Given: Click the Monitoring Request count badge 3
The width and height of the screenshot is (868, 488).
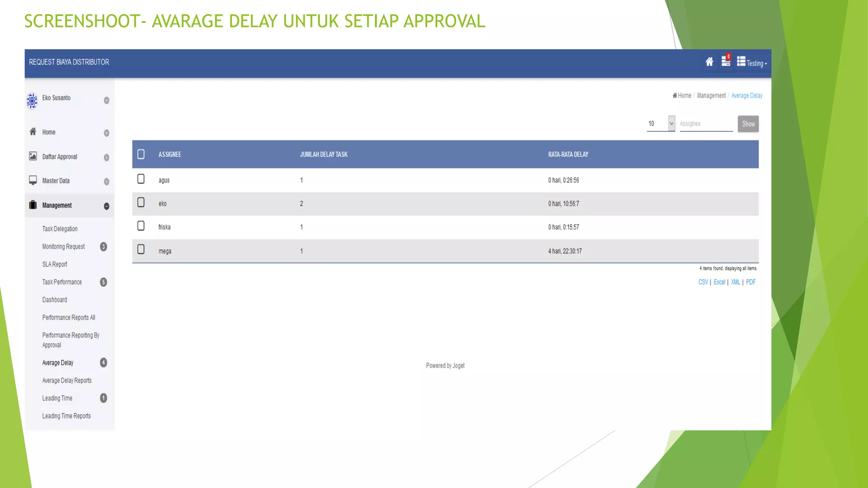Looking at the screenshot, I should [103, 247].
